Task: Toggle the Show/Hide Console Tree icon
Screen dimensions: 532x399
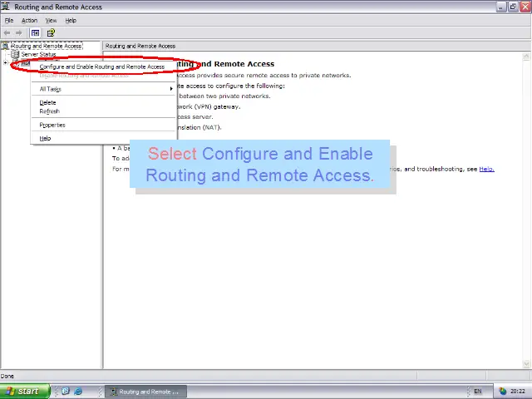Action: click(35, 33)
